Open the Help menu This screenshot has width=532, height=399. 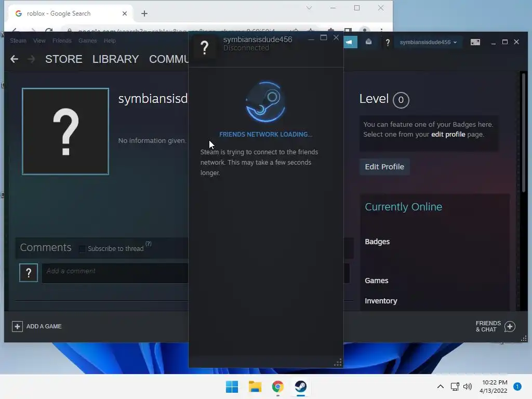pos(110,41)
